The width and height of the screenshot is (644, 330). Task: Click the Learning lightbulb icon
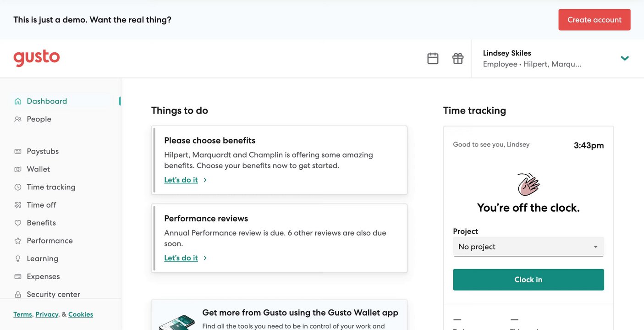(x=18, y=258)
